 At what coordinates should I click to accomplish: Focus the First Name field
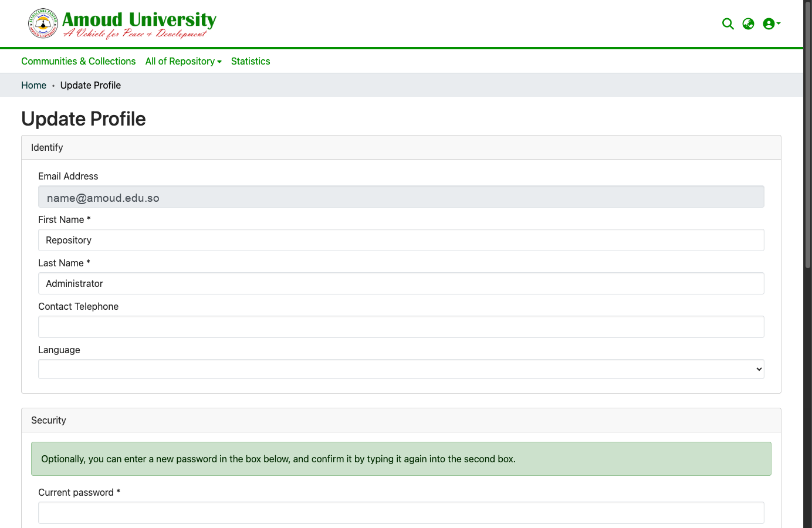(x=401, y=240)
